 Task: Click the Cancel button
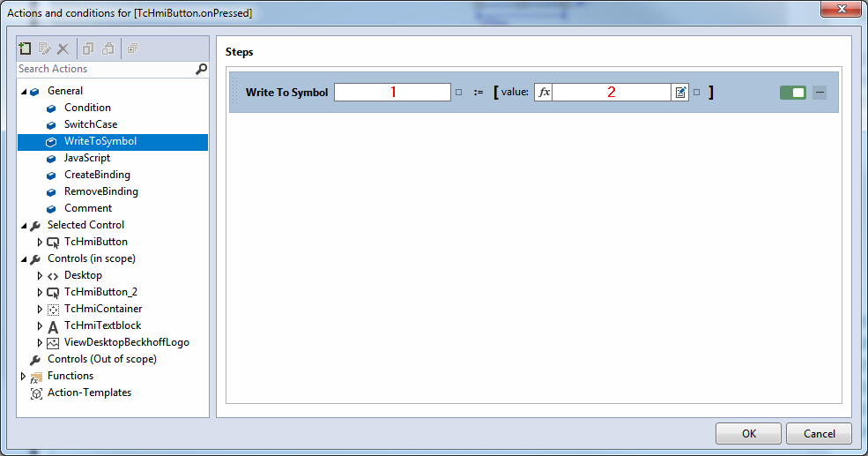click(x=819, y=433)
